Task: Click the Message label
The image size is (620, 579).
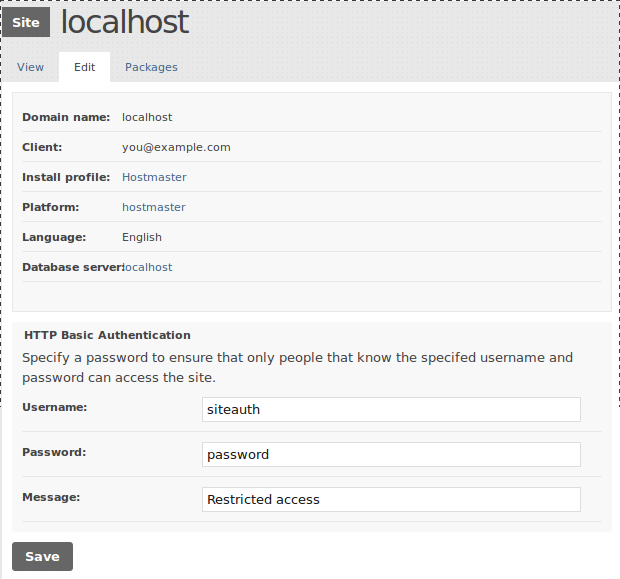Action: 51,498
